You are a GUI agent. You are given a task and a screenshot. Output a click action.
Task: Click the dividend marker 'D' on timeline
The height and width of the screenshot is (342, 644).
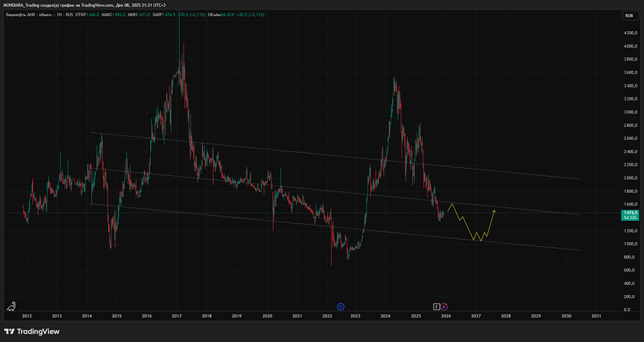coord(341,306)
